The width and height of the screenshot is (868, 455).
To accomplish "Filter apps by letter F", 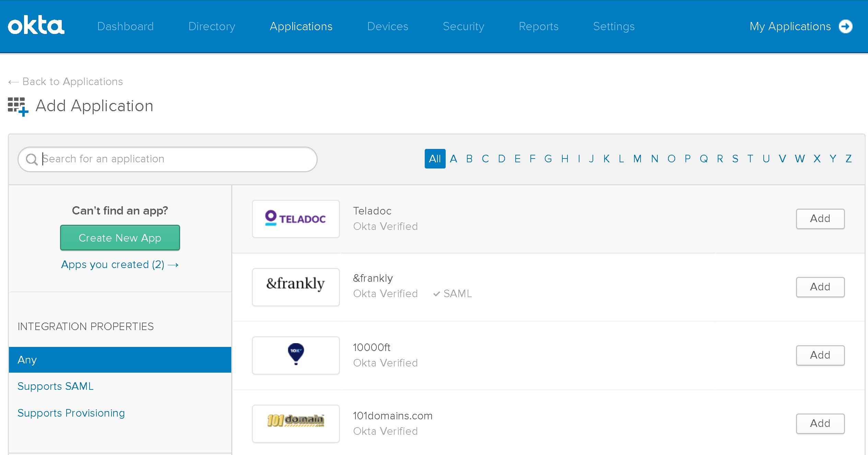I will 532,159.
